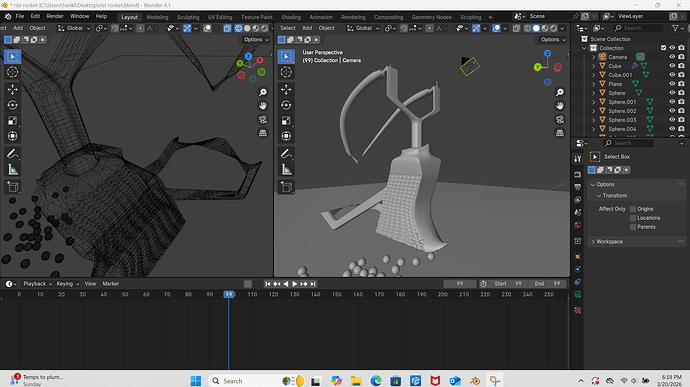This screenshot has width=690, height=387.
Task: Click the Windows Start button
Action: pyautogui.click(x=196, y=380)
